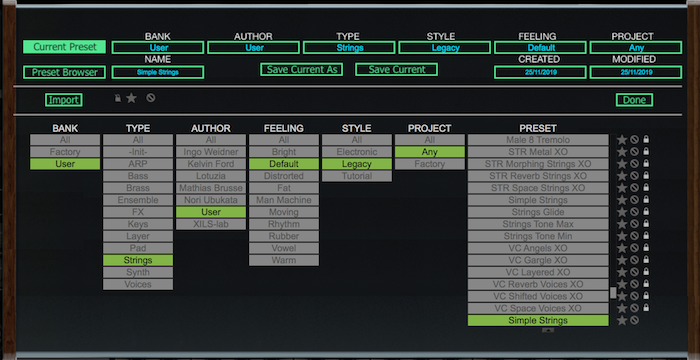Click the Save Current As button

pyautogui.click(x=301, y=69)
